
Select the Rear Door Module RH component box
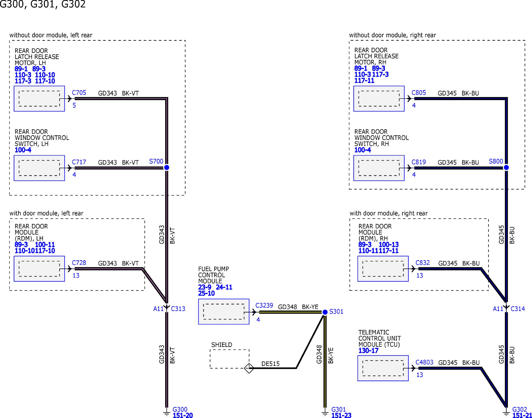[383, 269]
